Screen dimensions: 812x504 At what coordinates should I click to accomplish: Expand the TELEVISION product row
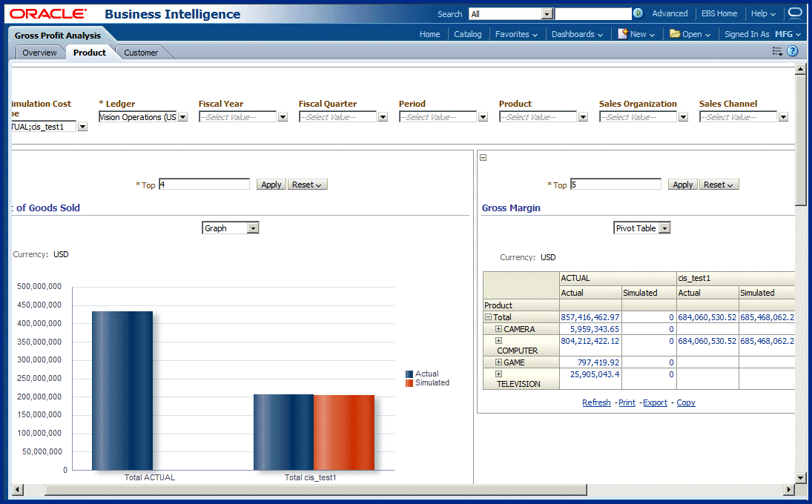[498, 374]
